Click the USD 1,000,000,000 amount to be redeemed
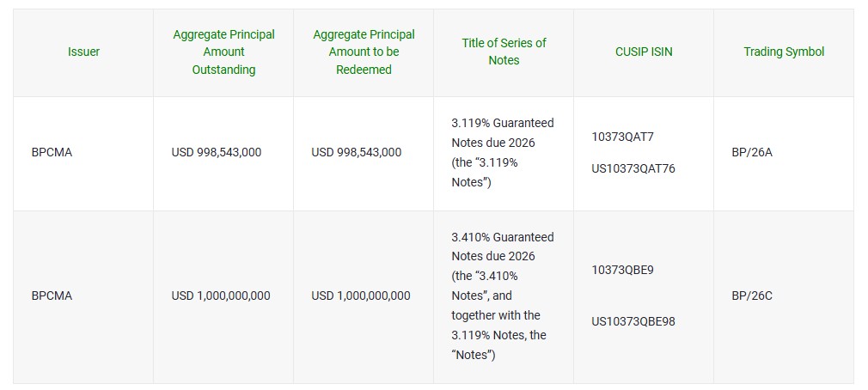 click(361, 296)
